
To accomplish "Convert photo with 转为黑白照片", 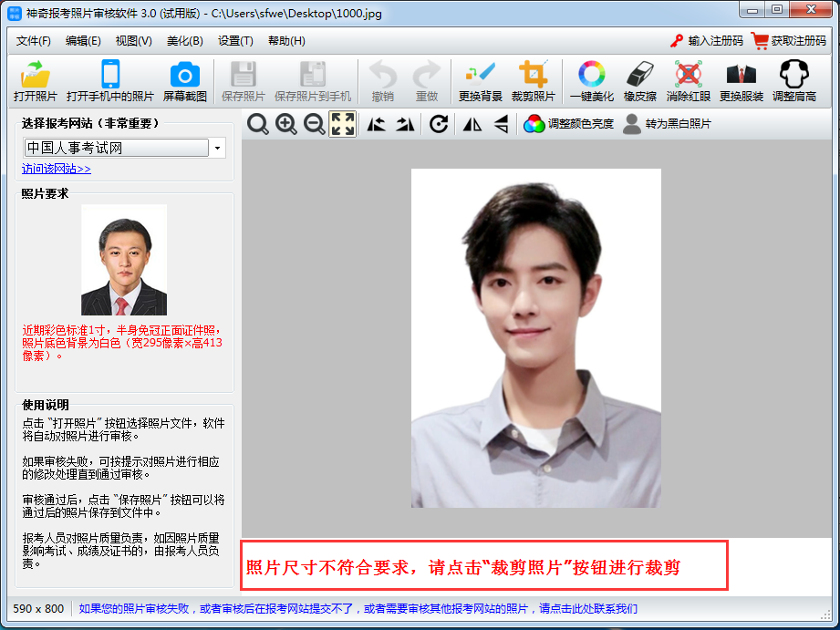I will [x=667, y=124].
